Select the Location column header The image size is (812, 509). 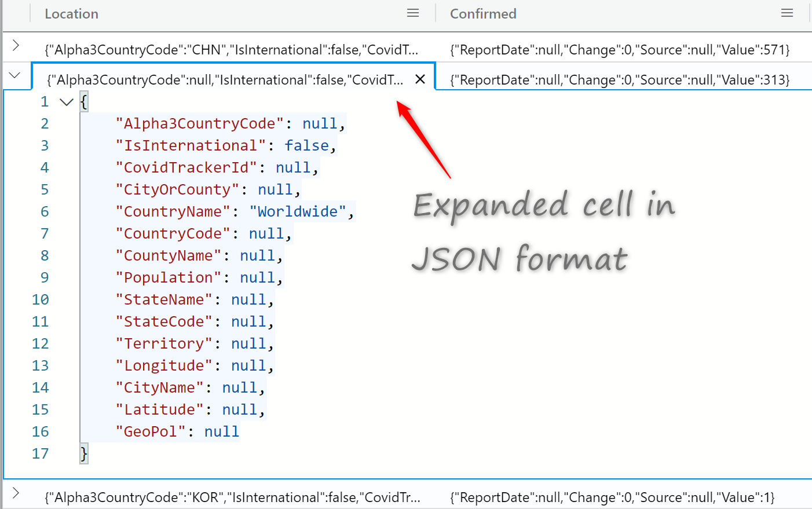pos(71,13)
